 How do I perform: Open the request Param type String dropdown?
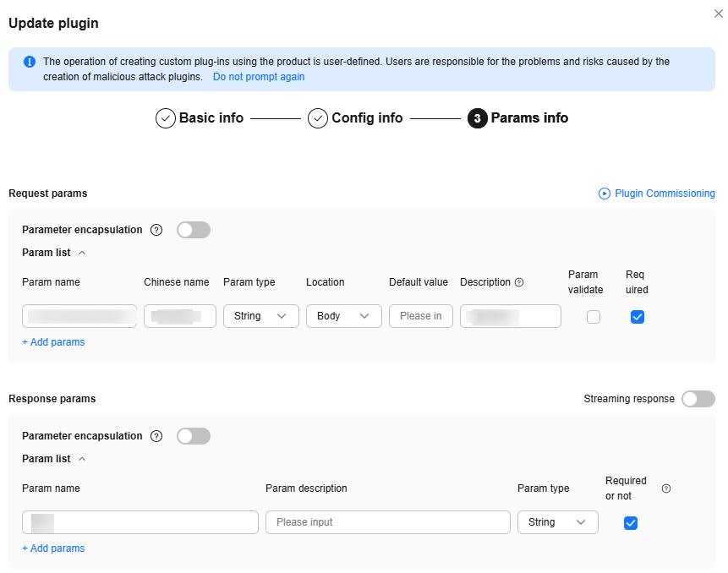(260, 316)
